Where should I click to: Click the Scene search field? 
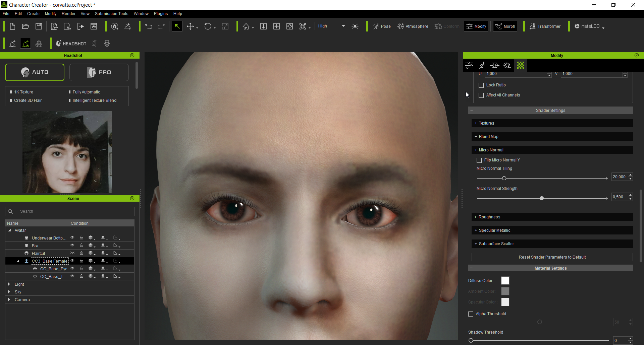(70, 211)
